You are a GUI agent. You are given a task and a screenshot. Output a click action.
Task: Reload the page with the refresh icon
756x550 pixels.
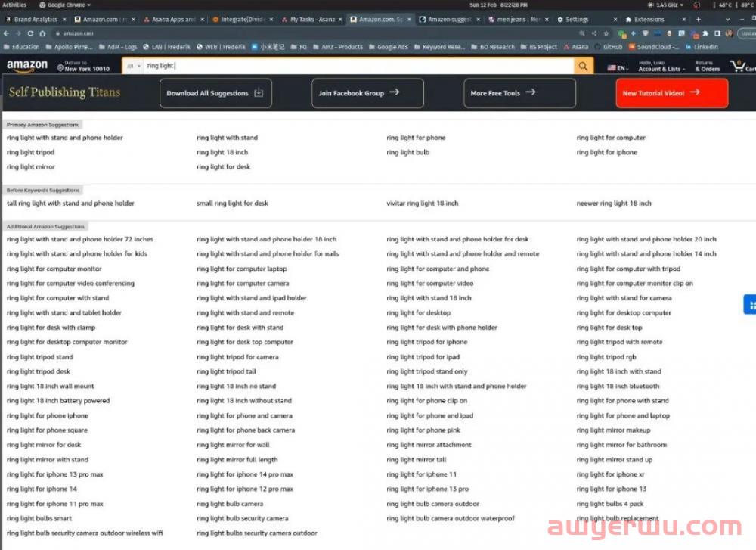pos(30,34)
